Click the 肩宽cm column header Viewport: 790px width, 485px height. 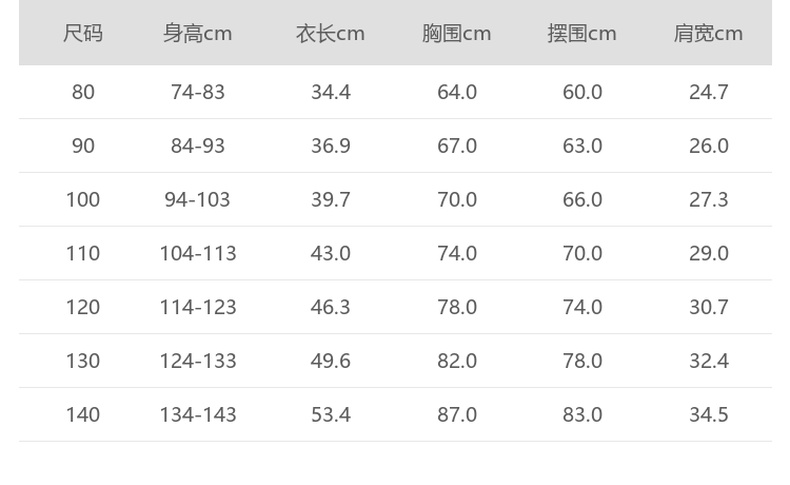point(708,33)
